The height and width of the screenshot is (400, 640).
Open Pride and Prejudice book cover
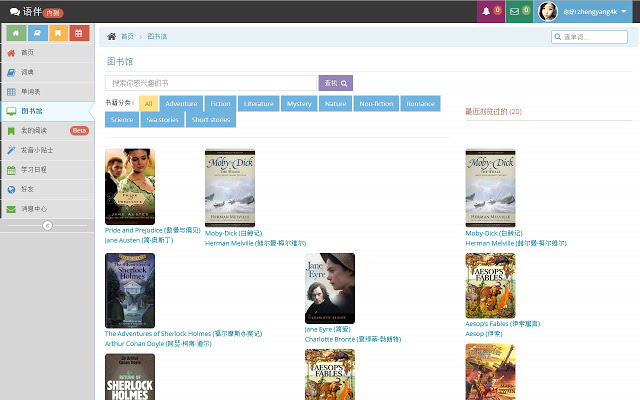[x=130, y=187]
